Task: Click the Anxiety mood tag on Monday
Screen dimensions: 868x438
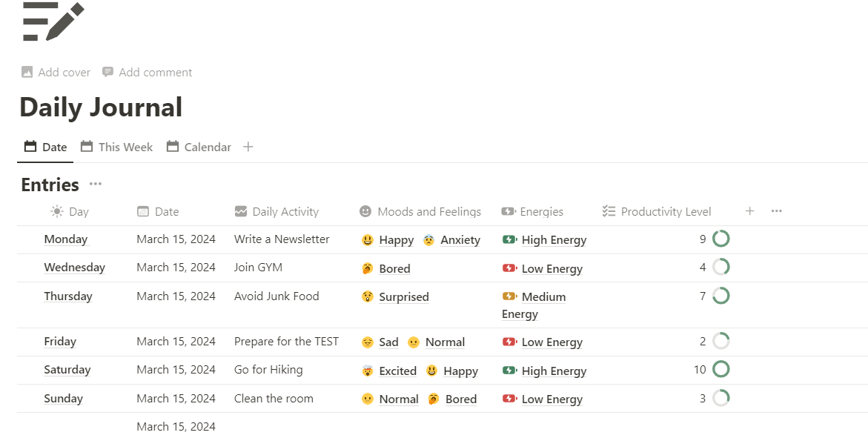Action: pos(460,240)
